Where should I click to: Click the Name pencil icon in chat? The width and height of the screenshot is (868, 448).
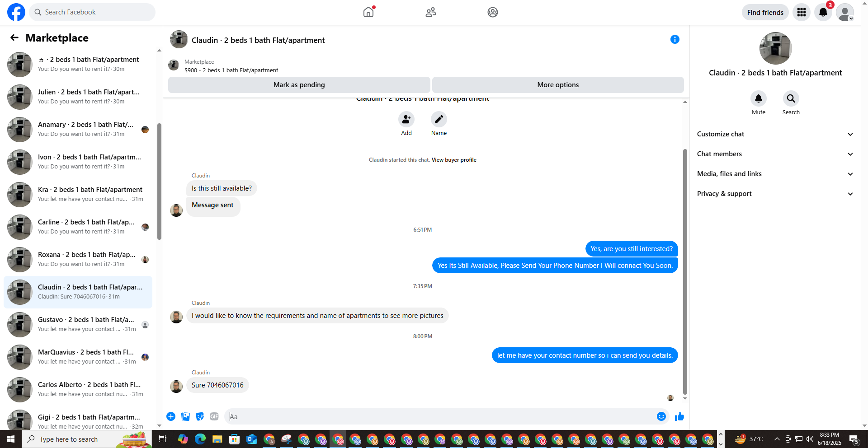[x=439, y=119]
